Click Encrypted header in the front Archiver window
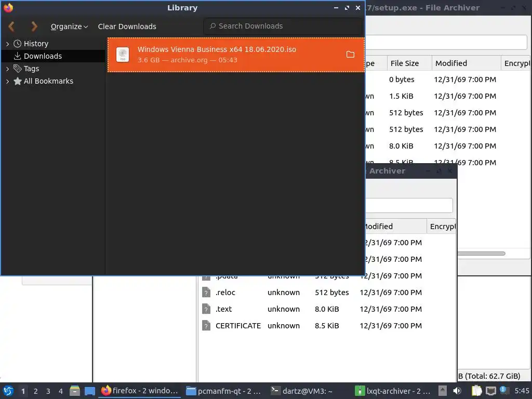 [441, 227]
